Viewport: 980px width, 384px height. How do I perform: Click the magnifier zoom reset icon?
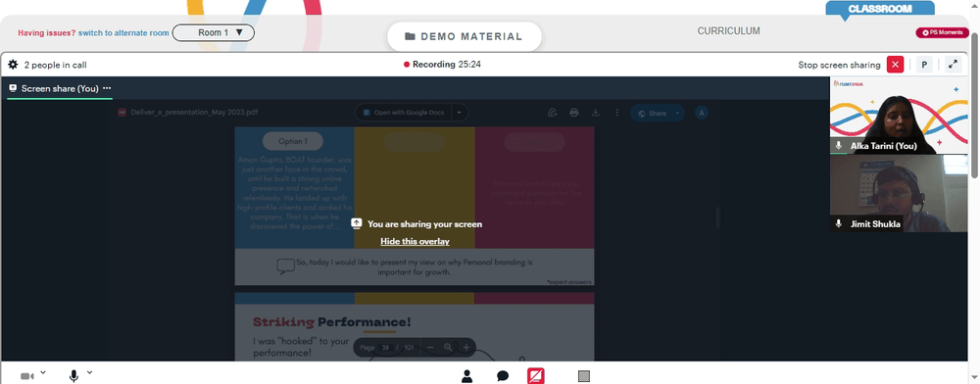pos(448,347)
